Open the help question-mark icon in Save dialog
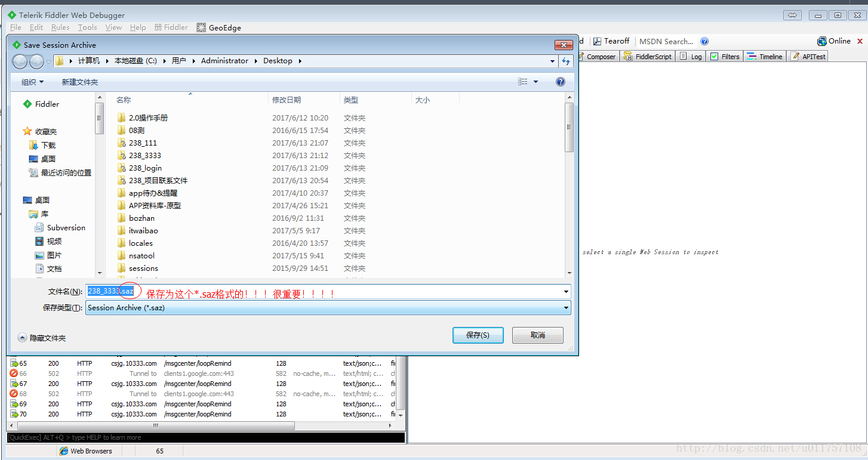This screenshot has width=868, height=460. click(561, 82)
